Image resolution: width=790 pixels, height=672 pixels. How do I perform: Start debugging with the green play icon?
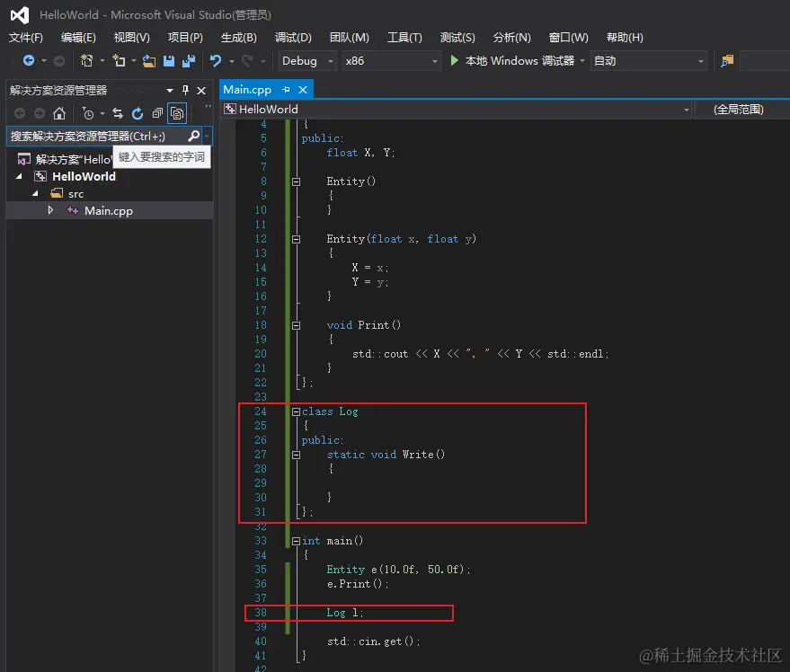[x=454, y=60]
